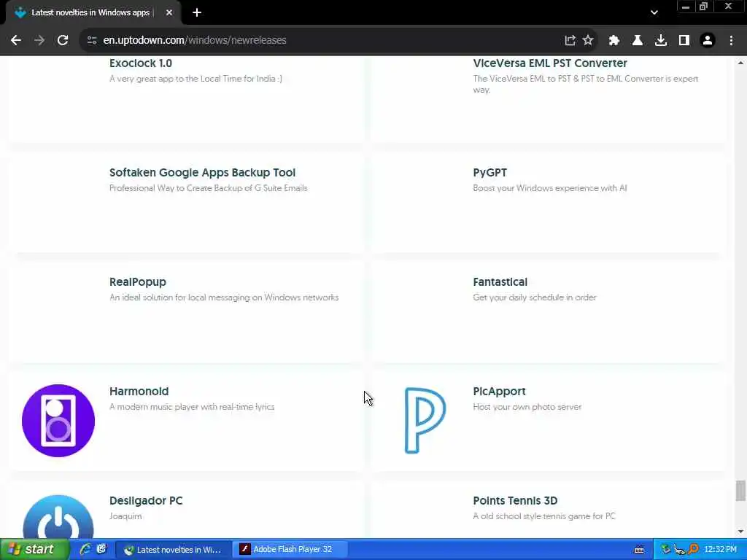This screenshot has width=747, height=560.
Task: Click 'A modern music player with real-time lyrics'
Action: pos(192,407)
